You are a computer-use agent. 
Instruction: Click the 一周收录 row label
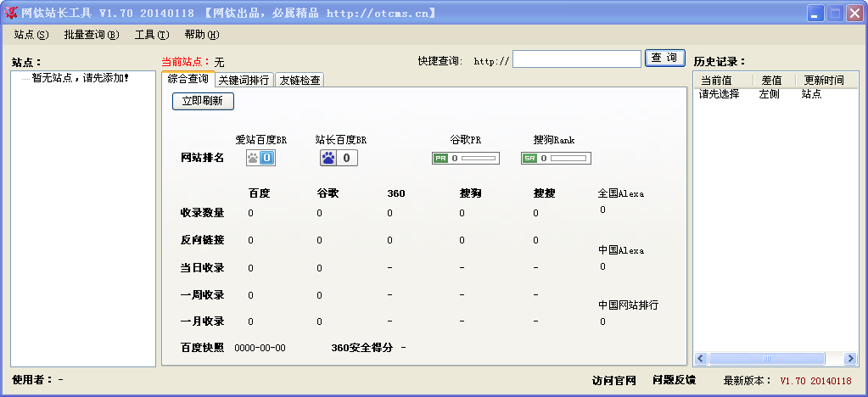203,294
